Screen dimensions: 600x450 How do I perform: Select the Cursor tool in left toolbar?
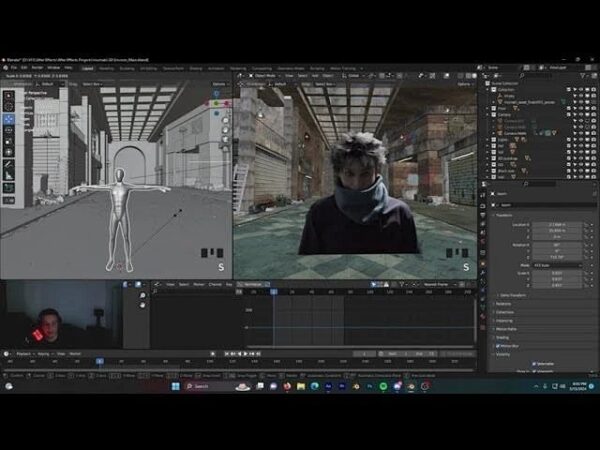point(9,106)
